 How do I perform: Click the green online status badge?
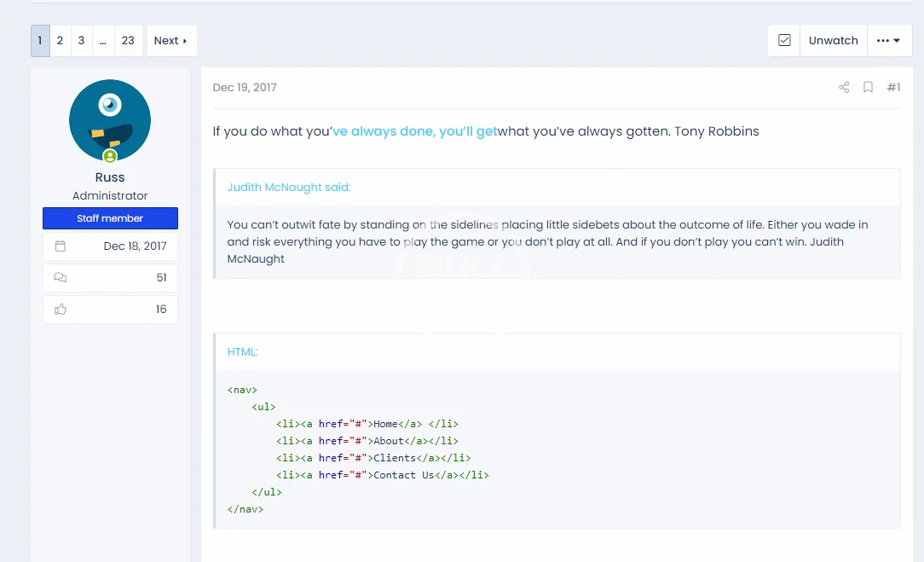[x=110, y=156]
